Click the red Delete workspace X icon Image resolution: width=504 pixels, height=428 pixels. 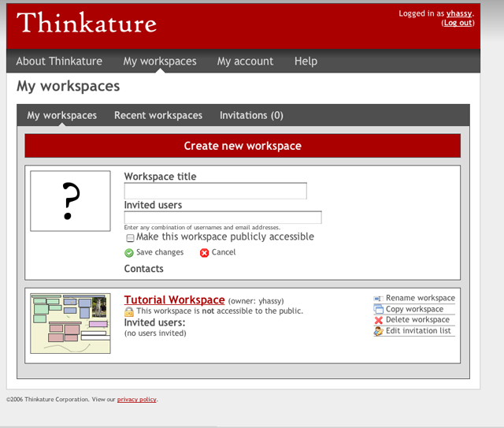(x=379, y=320)
